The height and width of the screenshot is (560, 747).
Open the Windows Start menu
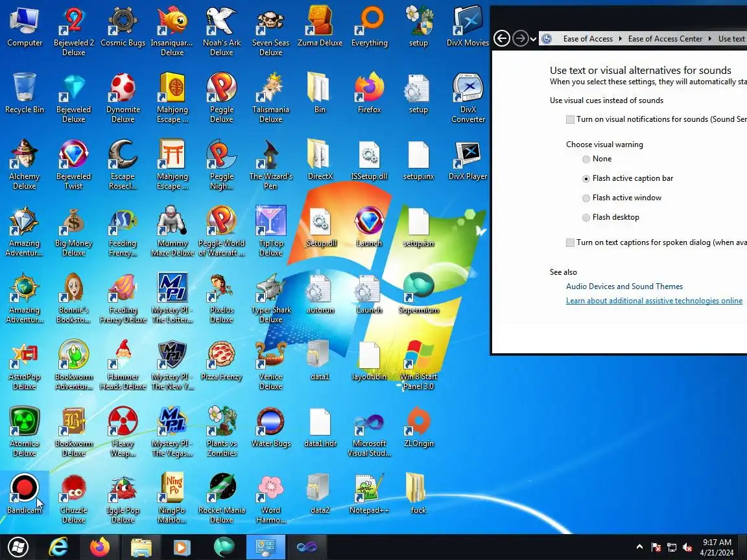click(18, 547)
